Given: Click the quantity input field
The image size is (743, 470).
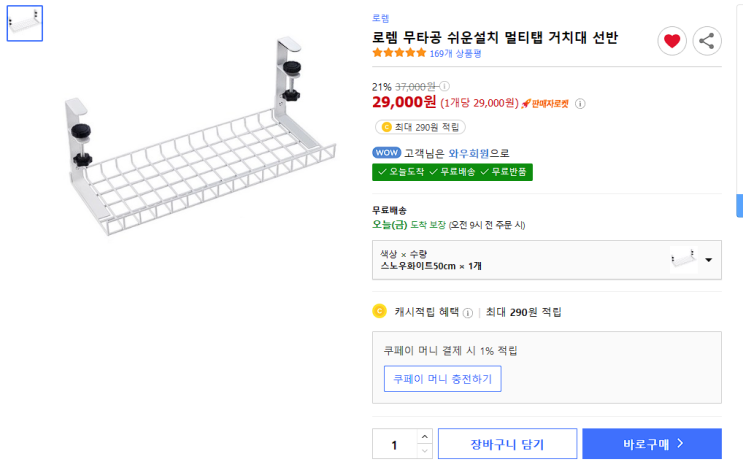Looking at the screenshot, I should (395, 445).
